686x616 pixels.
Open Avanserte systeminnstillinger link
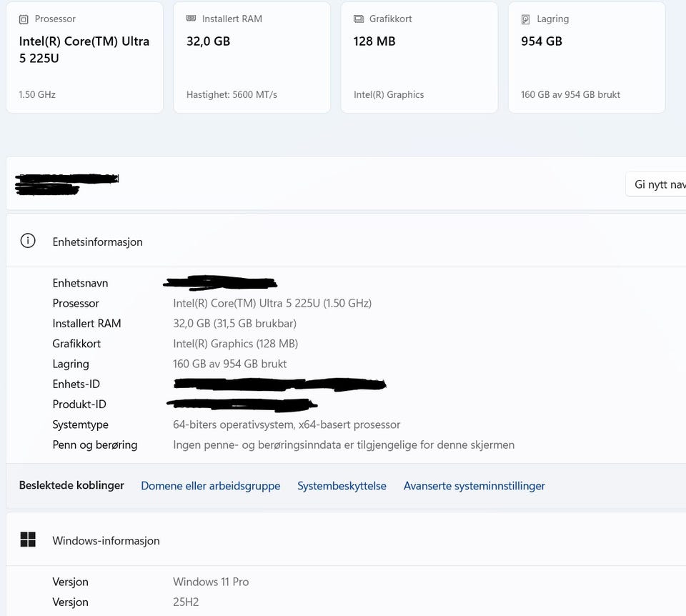coord(474,486)
